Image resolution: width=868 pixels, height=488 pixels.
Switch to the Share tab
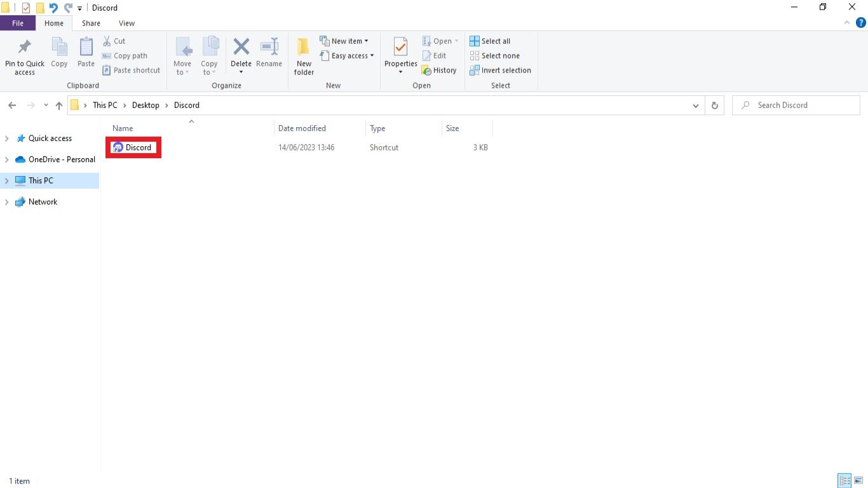coord(90,23)
